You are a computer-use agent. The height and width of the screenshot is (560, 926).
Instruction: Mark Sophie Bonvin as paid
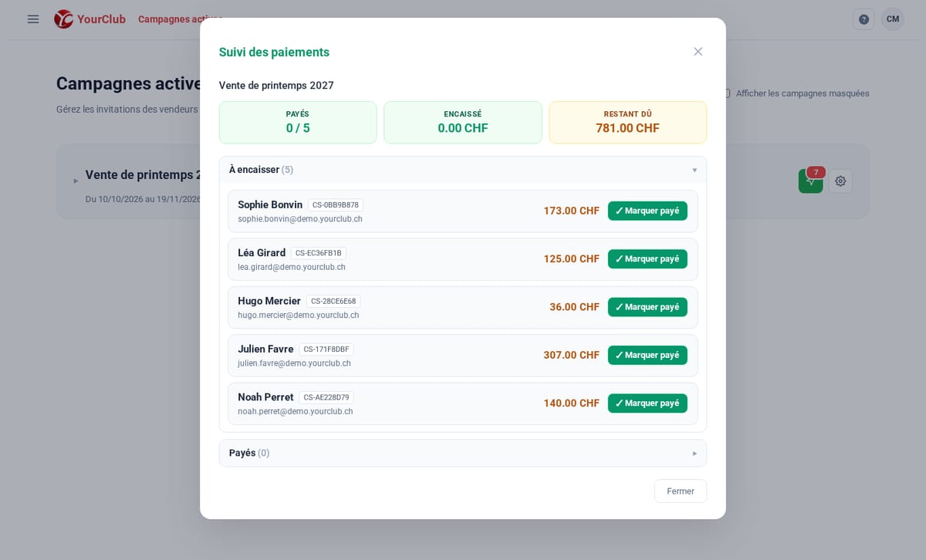coord(647,211)
